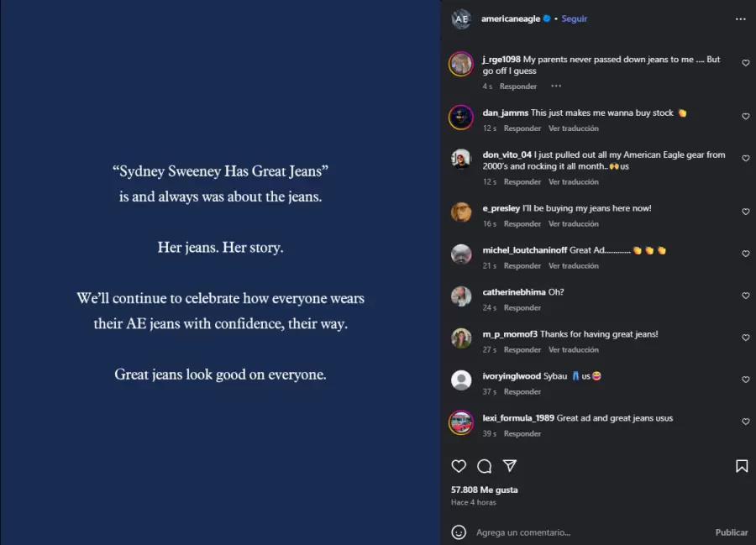Save post with the bookmark icon

742,466
